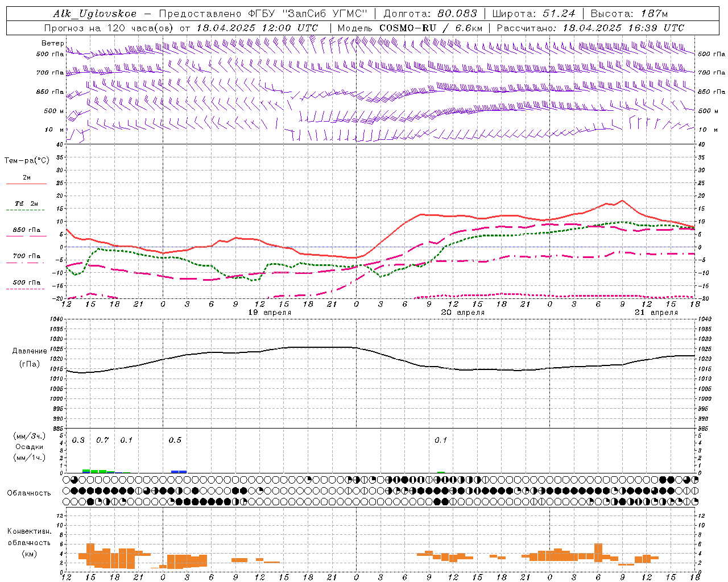Click the "Тем-ра(°C)" temperature panel label
Image resolution: width=728 pixels, height=582 pixels.
pos(27,161)
